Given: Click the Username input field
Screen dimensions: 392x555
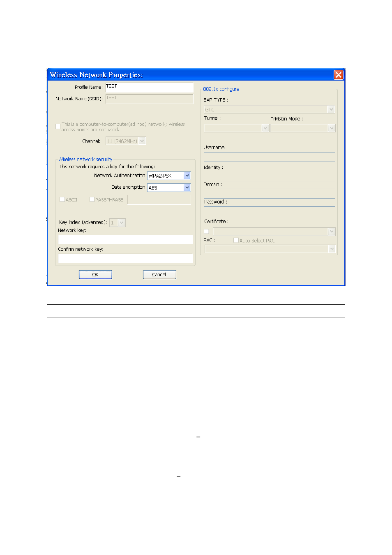Looking at the screenshot, I should click(270, 157).
